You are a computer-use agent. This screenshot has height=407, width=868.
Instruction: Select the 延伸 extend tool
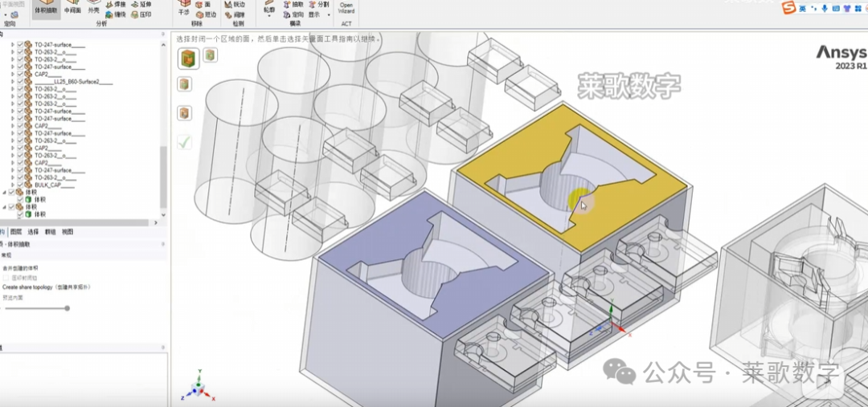coord(141,5)
